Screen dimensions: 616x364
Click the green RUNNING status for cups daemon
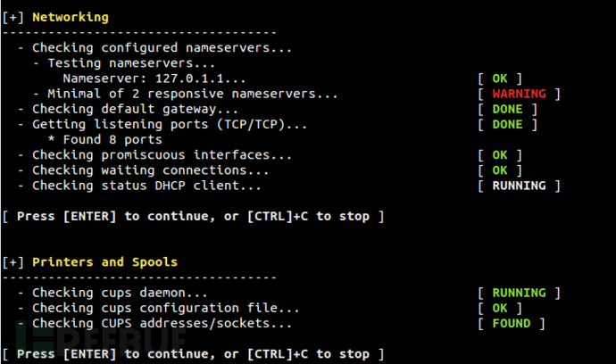[x=519, y=293]
